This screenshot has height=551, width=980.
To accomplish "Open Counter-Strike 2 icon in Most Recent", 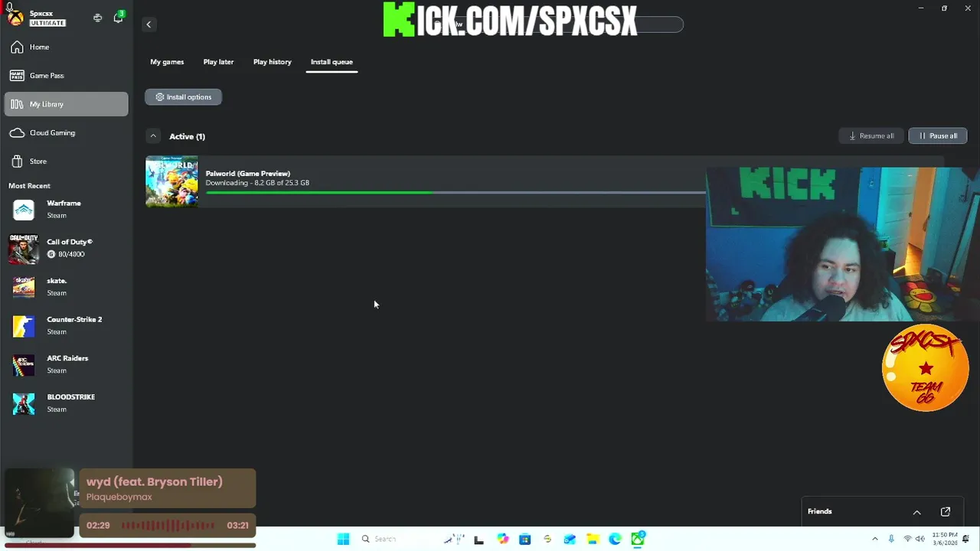I will point(24,326).
